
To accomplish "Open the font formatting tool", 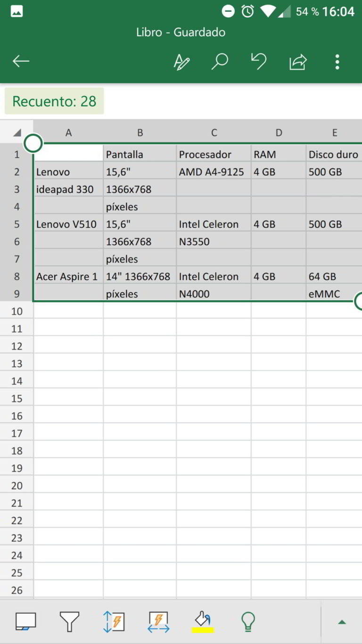I will click(183, 61).
